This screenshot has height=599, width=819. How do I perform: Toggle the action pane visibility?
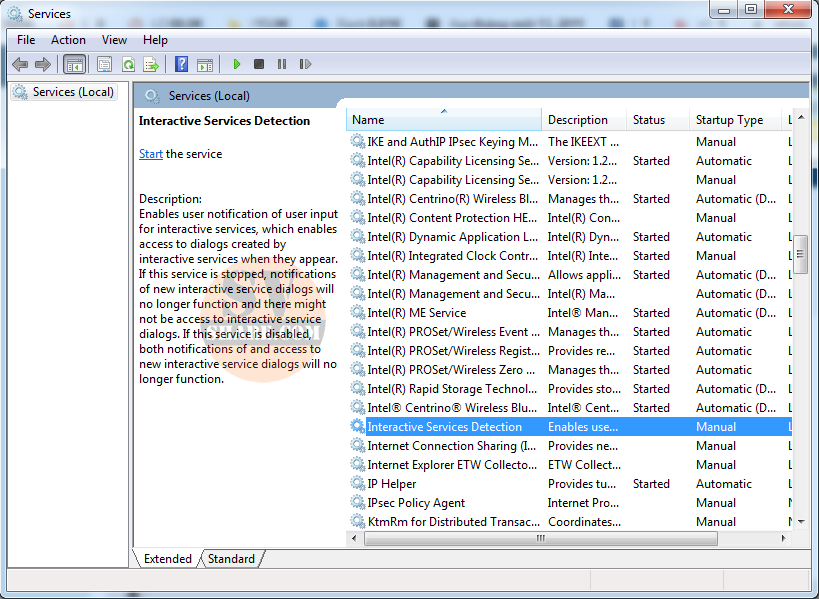(x=205, y=64)
